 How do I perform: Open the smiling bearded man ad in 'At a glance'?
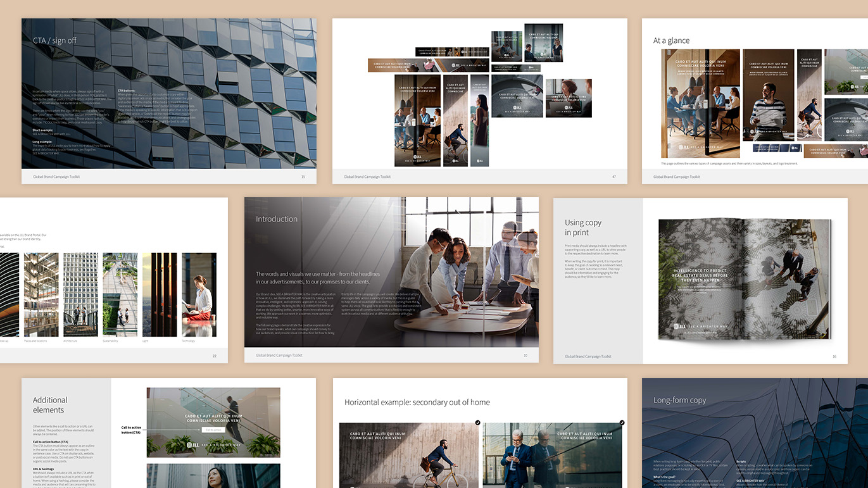[769, 94]
